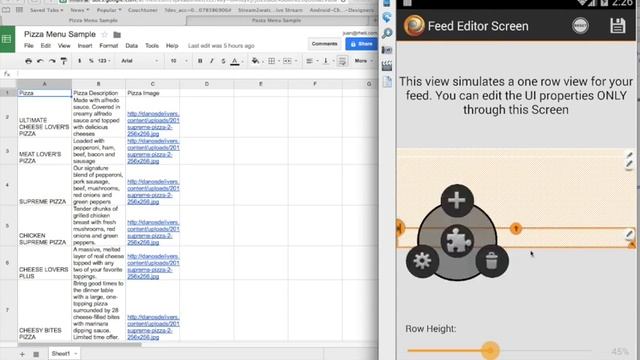Open the Arial font dropdown
The image size is (640, 360).
point(139,61)
